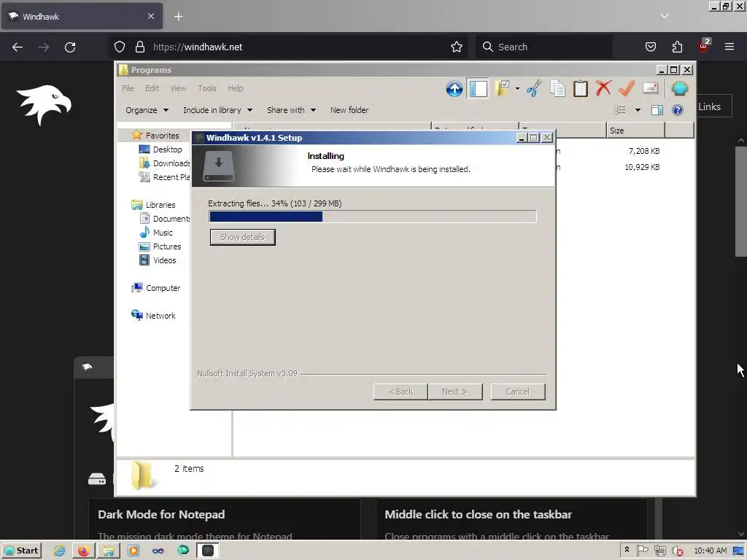Click the change view list icon
This screenshot has width=747, height=560.
coord(620,111)
